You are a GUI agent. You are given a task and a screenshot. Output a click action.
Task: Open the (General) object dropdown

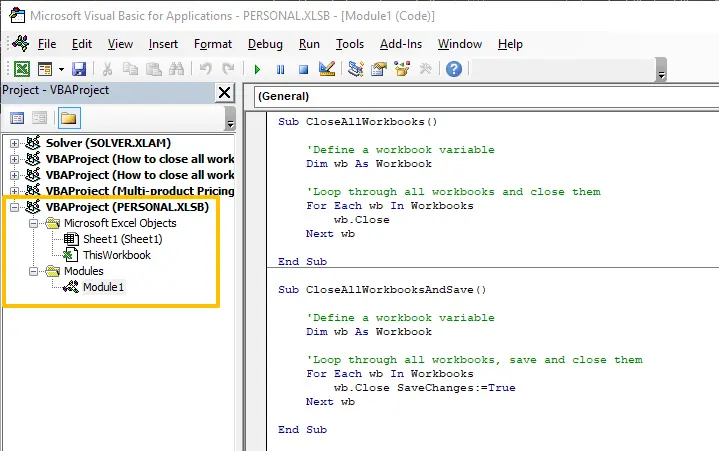(x=480, y=97)
